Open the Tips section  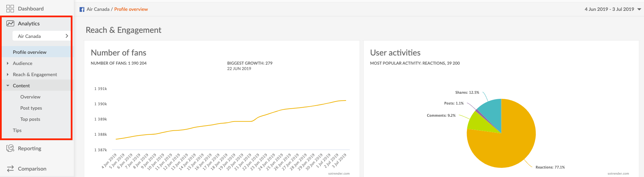pos(17,130)
